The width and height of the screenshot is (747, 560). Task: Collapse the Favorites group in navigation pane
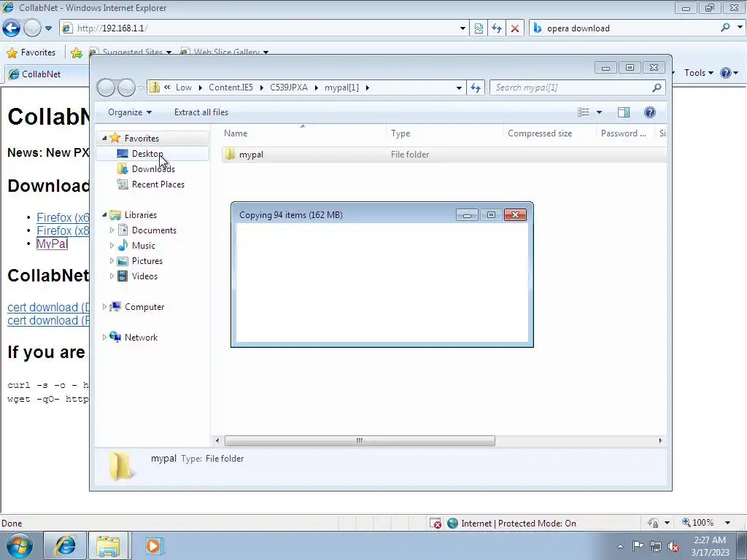(104, 138)
